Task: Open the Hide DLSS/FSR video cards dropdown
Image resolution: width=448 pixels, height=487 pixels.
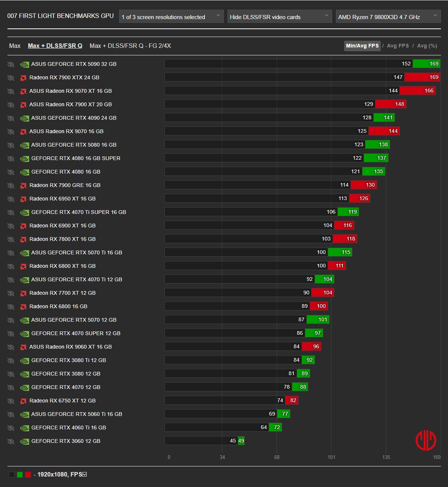Action: pos(279,16)
